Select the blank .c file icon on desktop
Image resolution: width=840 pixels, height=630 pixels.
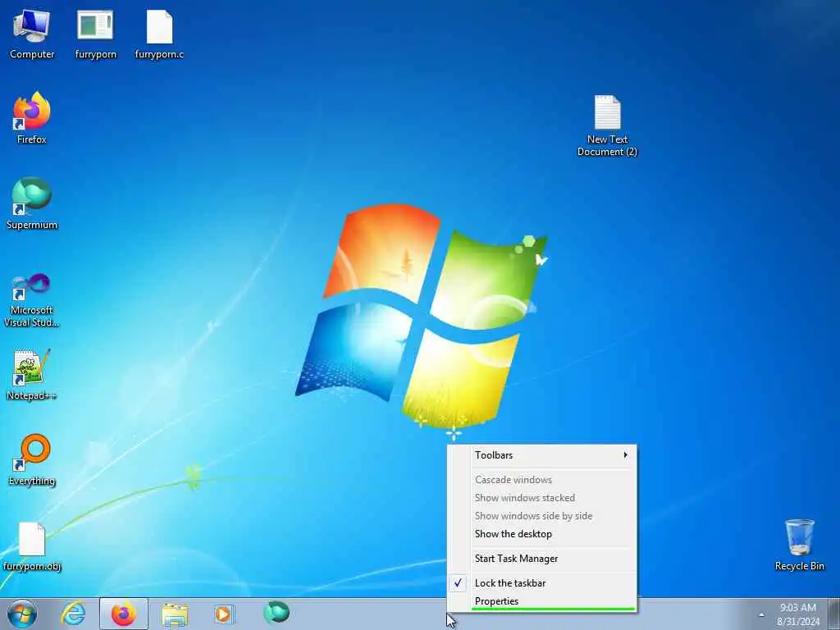coord(159,34)
